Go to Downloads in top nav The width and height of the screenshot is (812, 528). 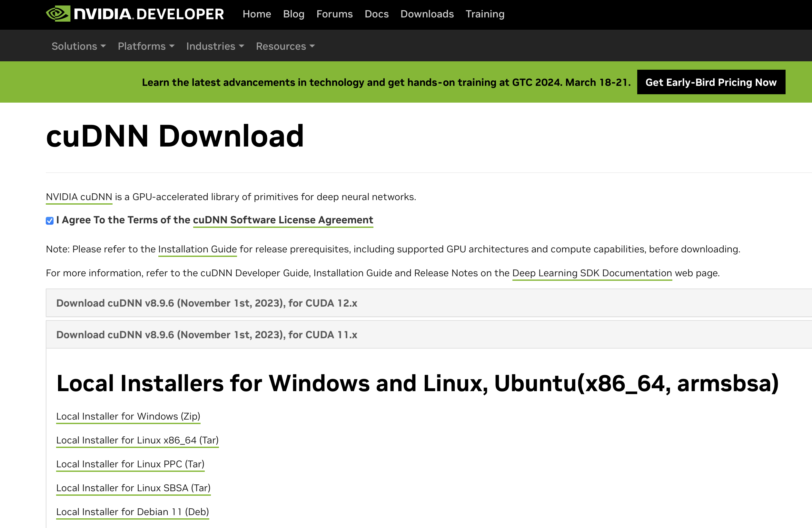tap(427, 14)
